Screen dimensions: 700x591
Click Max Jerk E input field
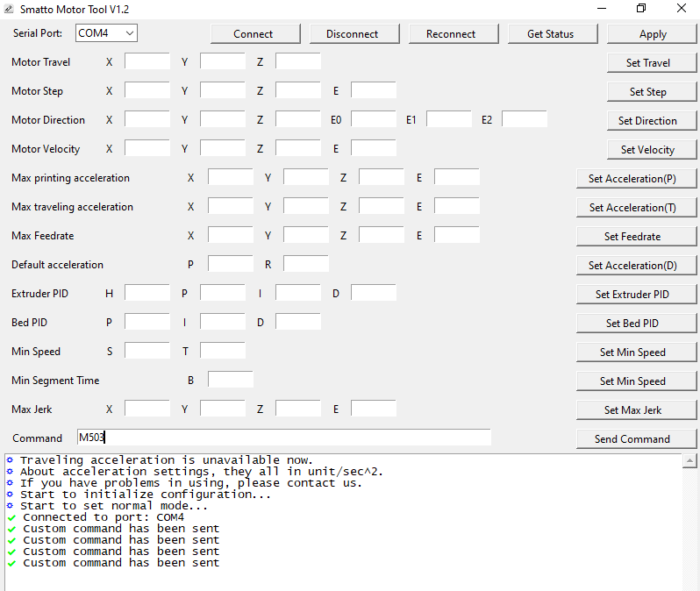coord(374,409)
